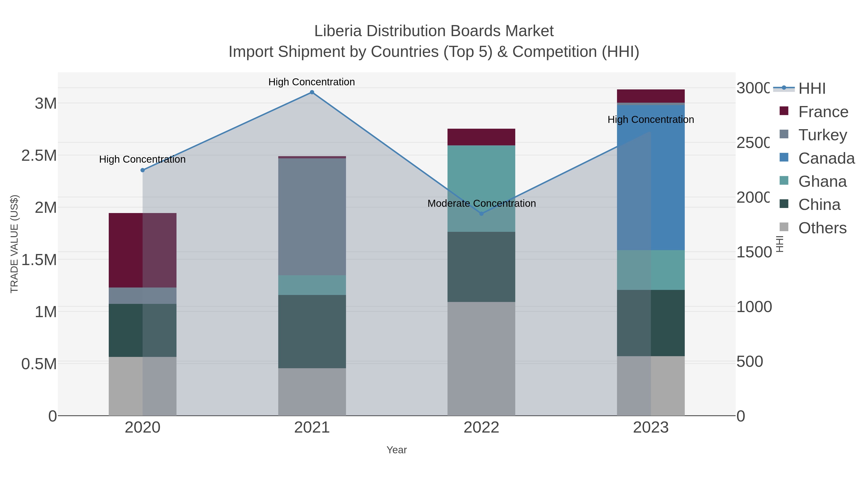Click the Turkey segment of 2021 bar
Image resolution: width=868 pixels, height=488 pixels.
[x=312, y=217]
